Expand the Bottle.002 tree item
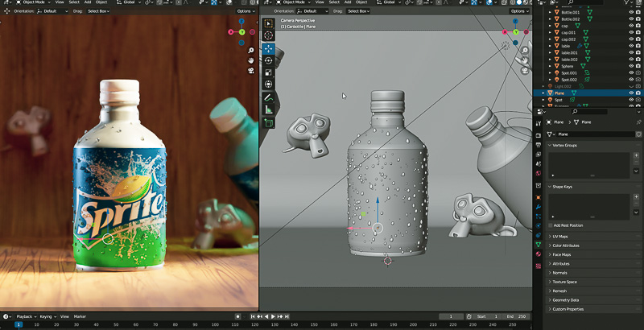This screenshot has width=644, height=330. (551, 19)
